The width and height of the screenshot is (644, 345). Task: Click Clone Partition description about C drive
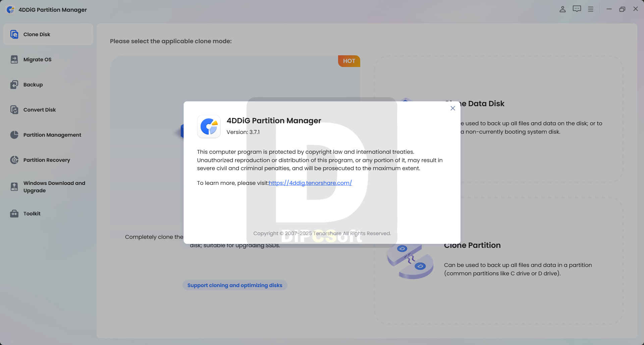(x=518, y=269)
